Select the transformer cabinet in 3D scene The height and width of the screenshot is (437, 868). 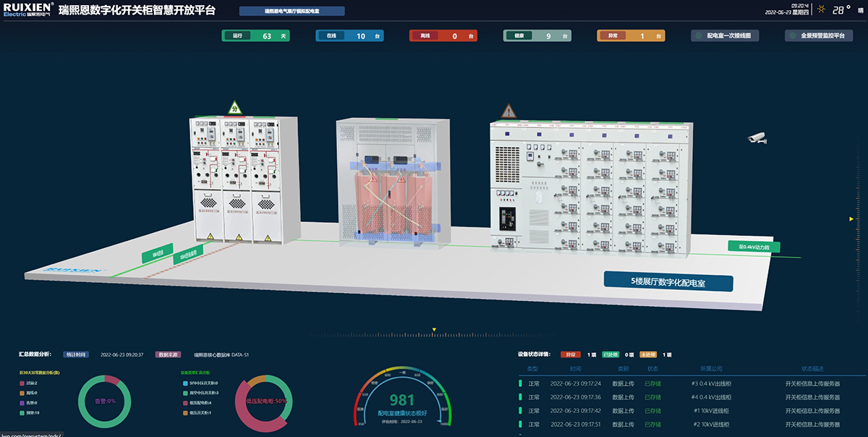point(390,181)
